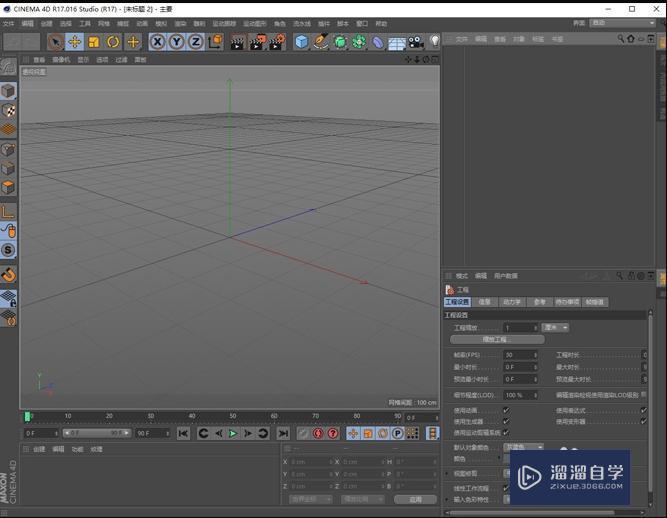Image resolution: width=667 pixels, height=518 pixels.
Task: Open the 厘米 unit dropdown
Action: (555, 327)
